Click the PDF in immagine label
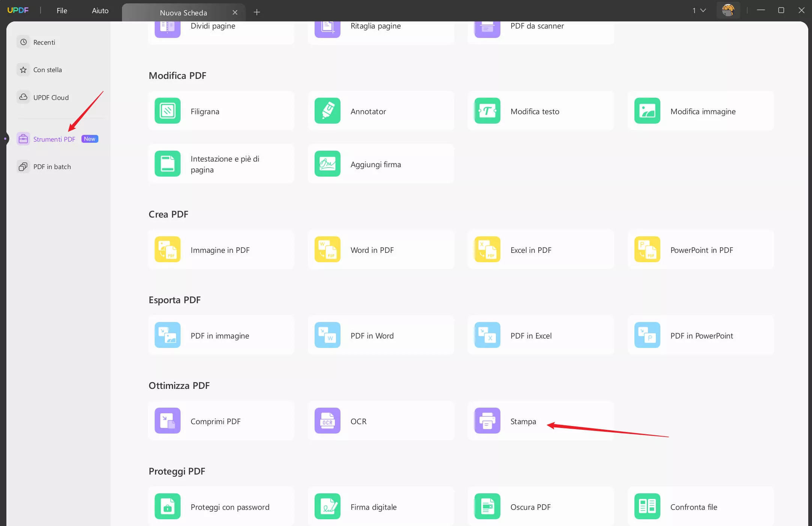 220,336
